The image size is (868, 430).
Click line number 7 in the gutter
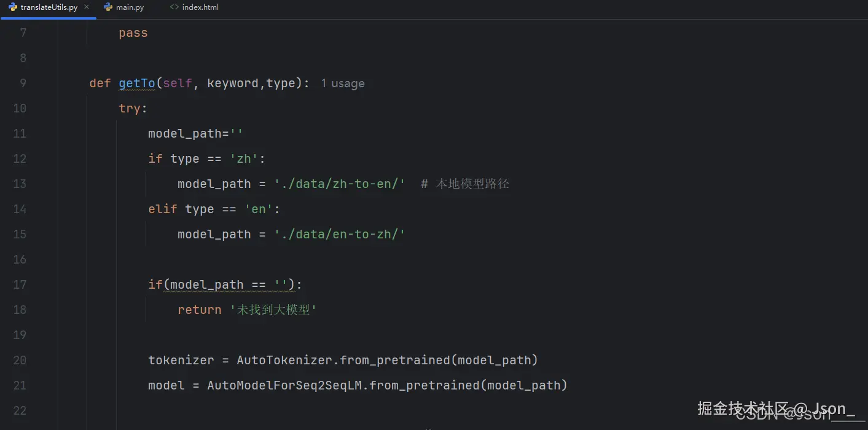click(x=23, y=33)
